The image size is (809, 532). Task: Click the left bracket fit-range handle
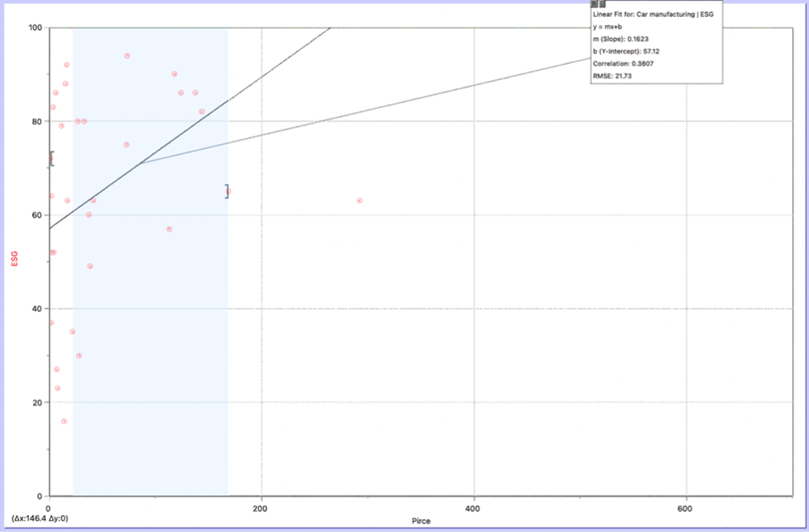(51, 159)
